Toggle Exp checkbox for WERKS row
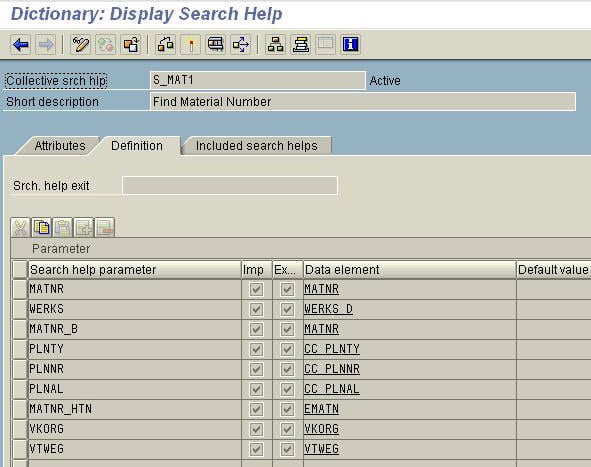 [287, 309]
